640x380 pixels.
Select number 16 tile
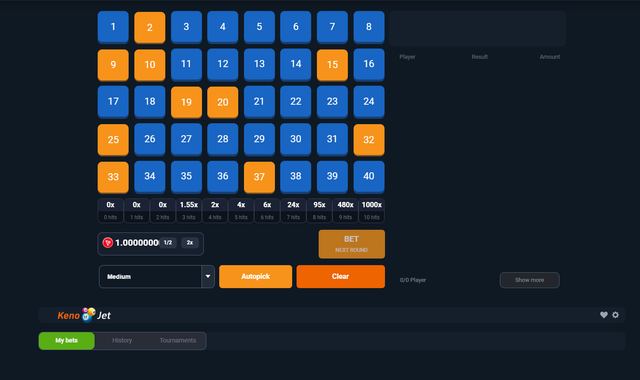(369, 64)
